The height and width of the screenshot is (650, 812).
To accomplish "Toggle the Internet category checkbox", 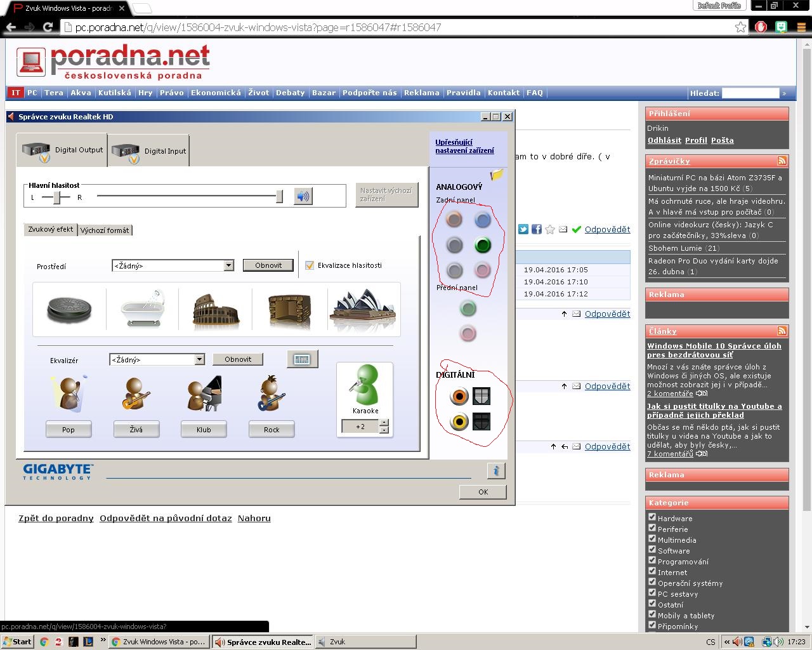I will pos(652,571).
